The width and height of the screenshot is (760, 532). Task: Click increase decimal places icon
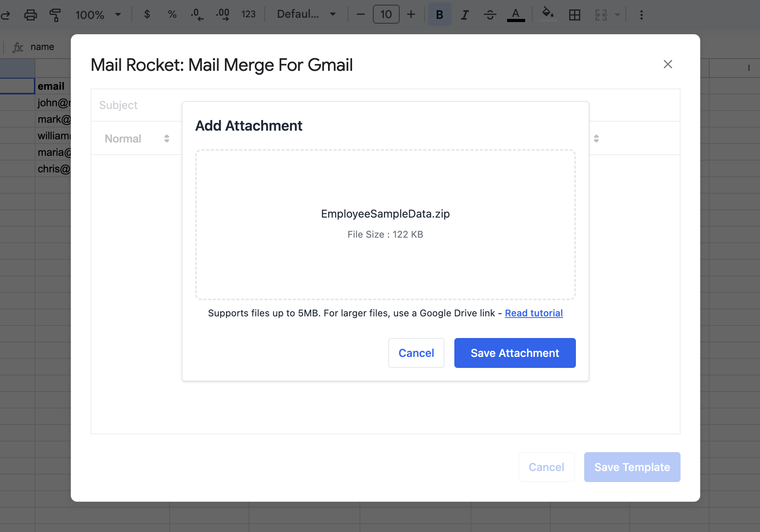pyautogui.click(x=223, y=15)
